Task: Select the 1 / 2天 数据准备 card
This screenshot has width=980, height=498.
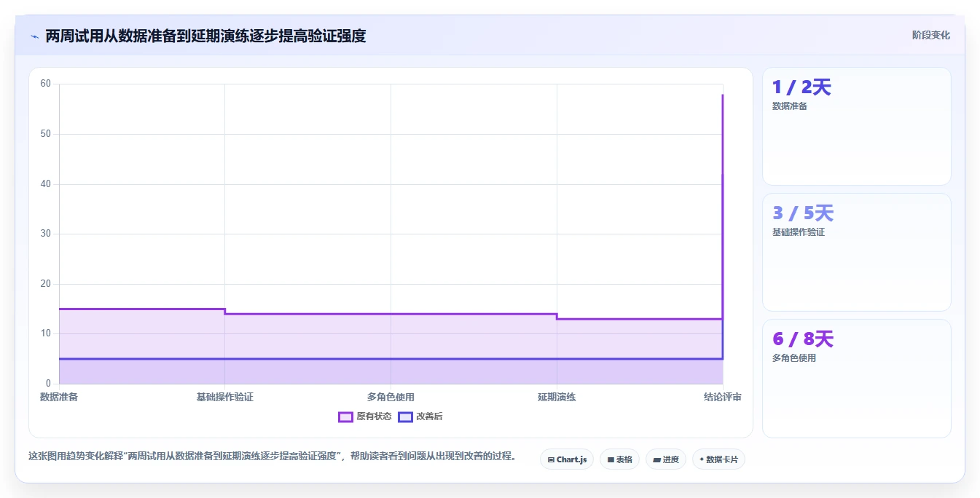Action: 857,126
